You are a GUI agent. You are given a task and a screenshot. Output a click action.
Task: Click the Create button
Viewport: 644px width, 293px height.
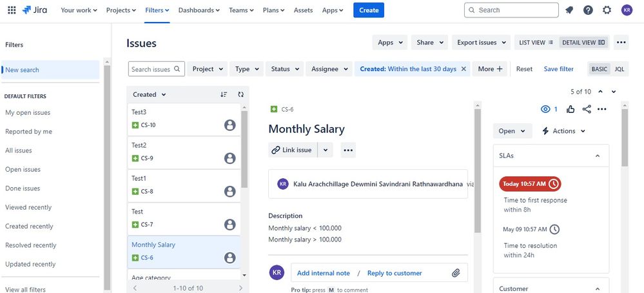point(368,10)
